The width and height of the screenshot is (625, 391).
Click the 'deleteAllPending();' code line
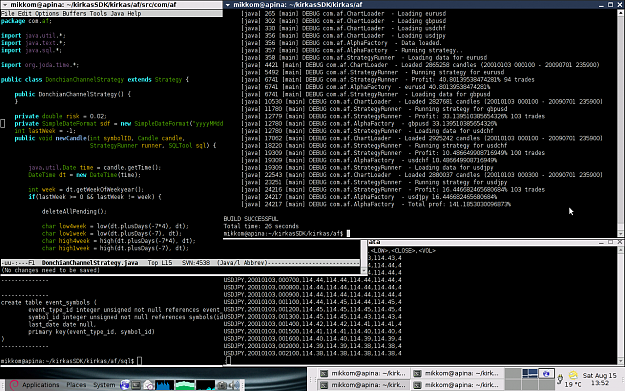[x=74, y=212]
